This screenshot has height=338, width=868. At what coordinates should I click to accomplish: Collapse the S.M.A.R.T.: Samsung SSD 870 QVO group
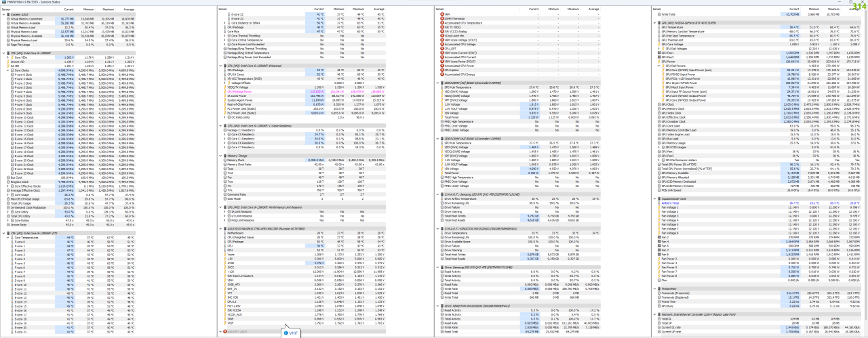(436, 195)
